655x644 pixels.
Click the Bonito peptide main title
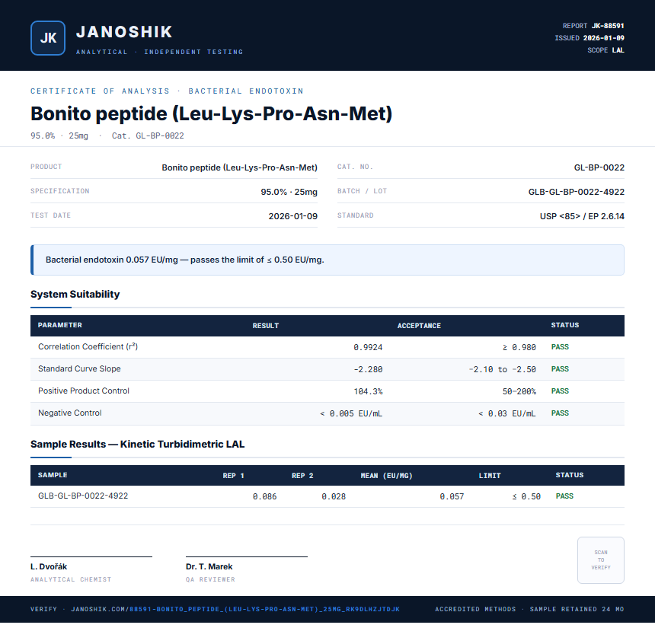tap(212, 113)
